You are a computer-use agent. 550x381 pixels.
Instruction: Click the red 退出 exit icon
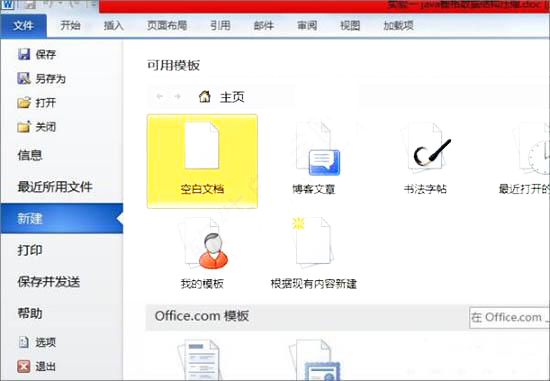point(24,367)
